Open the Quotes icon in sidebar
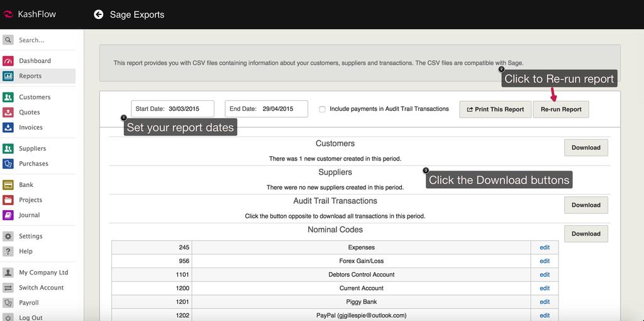 click(x=8, y=113)
